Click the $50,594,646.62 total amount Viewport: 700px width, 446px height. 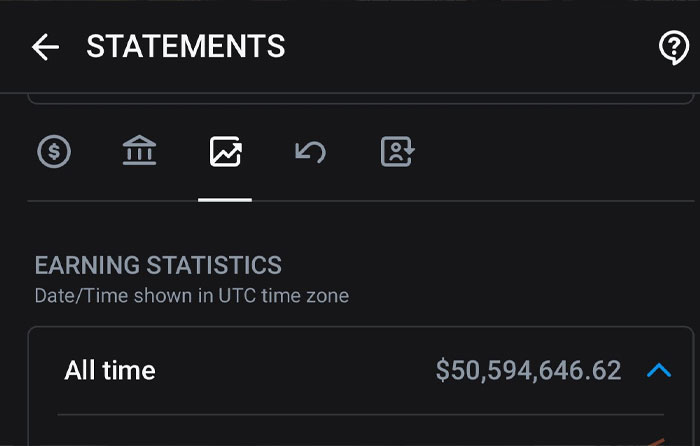tap(528, 371)
